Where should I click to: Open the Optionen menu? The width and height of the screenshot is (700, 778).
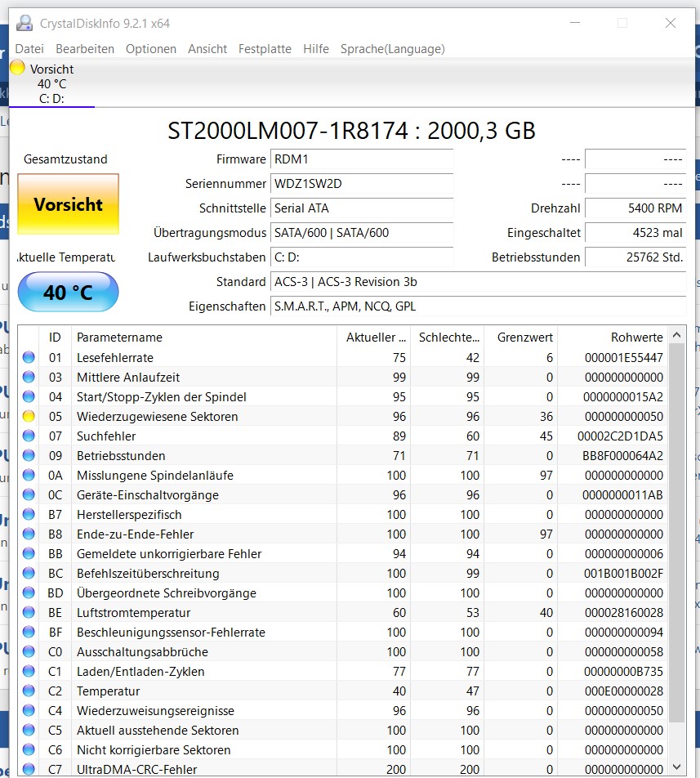(151, 49)
